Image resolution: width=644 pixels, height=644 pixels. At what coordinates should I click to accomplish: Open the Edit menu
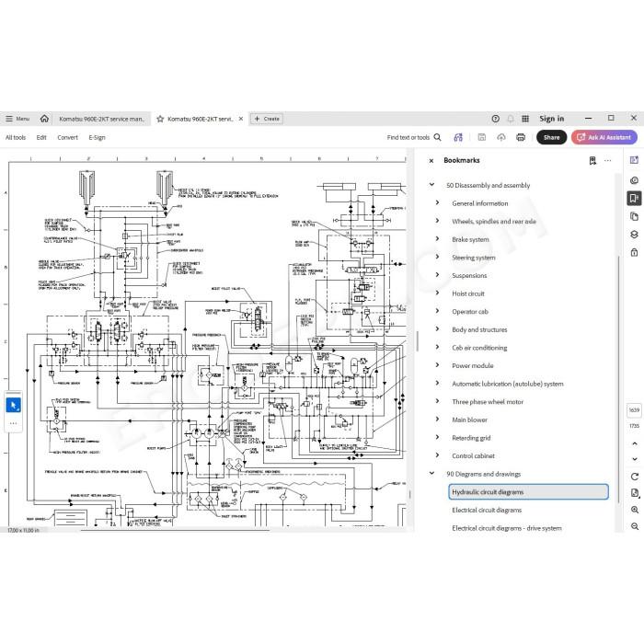[41, 138]
